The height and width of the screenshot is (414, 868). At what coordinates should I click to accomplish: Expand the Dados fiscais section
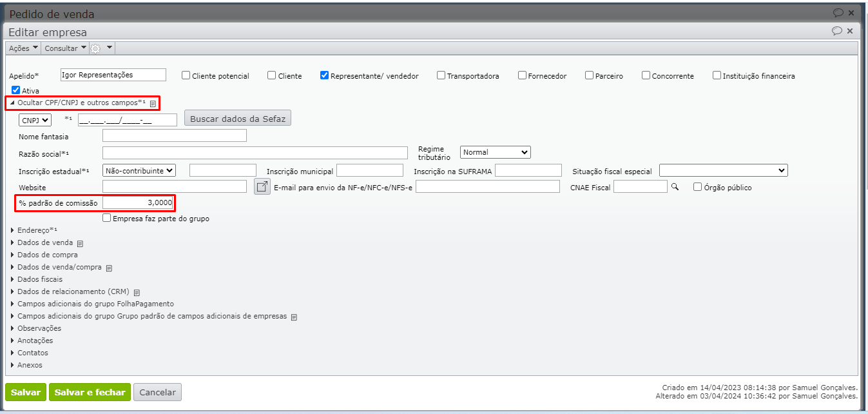40,279
